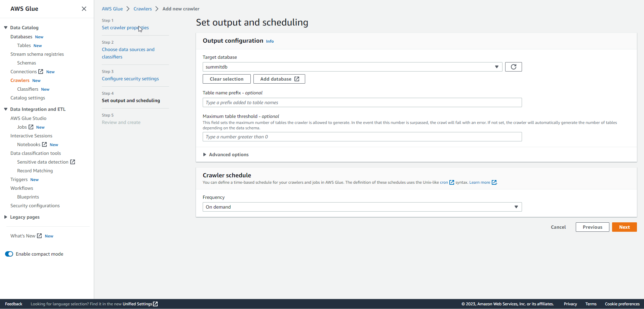Click AWS Glue breadcrumb link
644x309 pixels.
click(x=112, y=9)
